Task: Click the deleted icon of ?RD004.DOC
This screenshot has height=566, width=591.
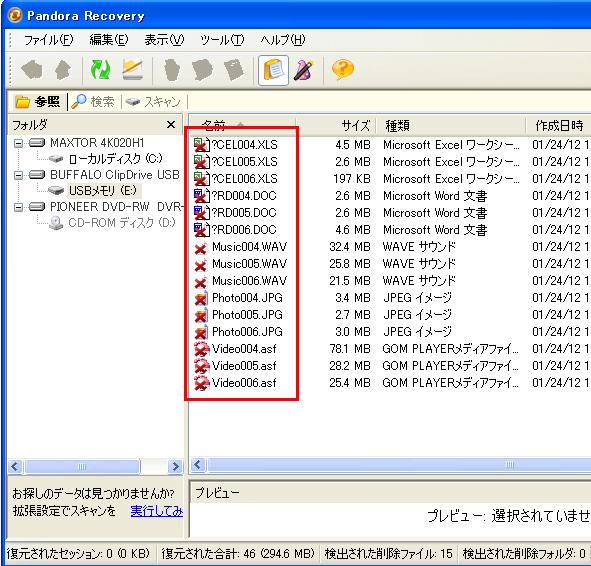Action: (201, 196)
